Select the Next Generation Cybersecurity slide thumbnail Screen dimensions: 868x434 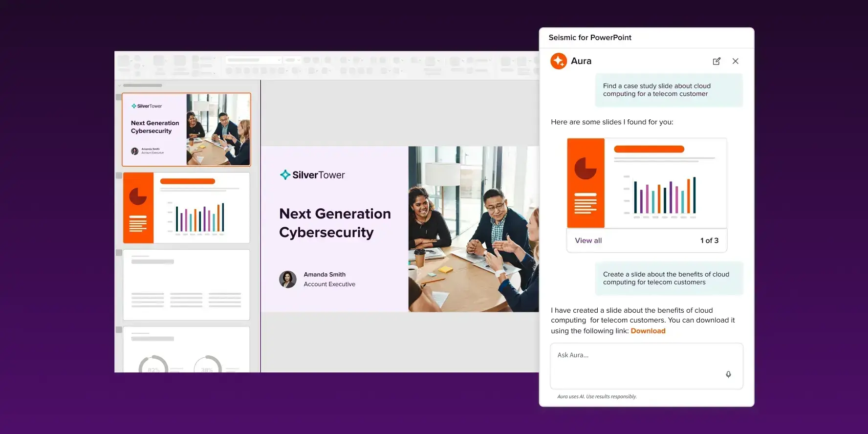(186, 130)
